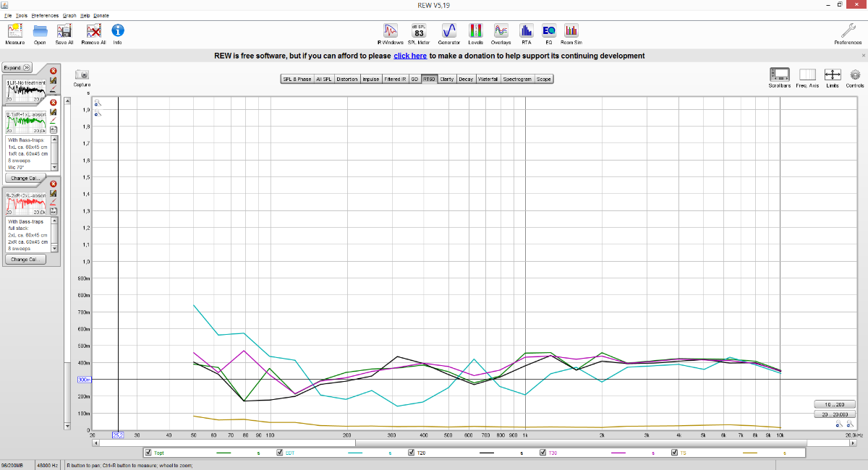Uncheck the Topt trace checkbox
Screen dimensions: 868x470
(148, 453)
